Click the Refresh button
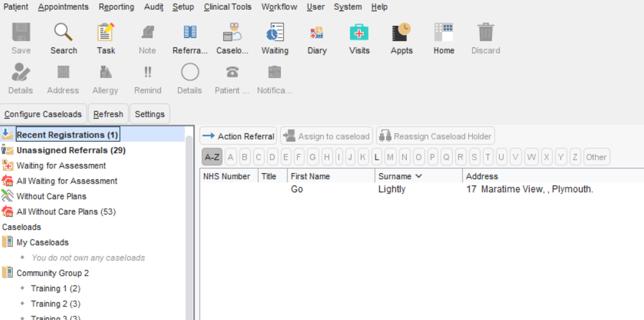 pyautogui.click(x=108, y=114)
